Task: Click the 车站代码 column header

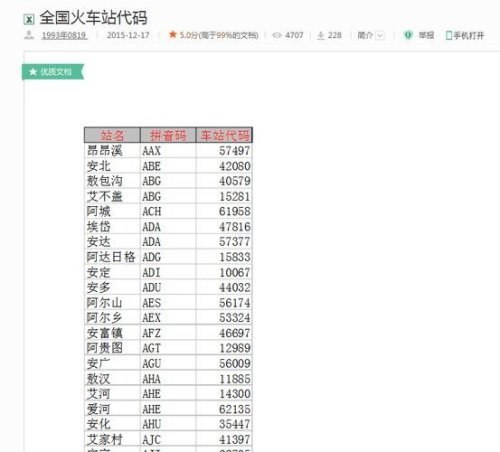Action: pos(224,135)
